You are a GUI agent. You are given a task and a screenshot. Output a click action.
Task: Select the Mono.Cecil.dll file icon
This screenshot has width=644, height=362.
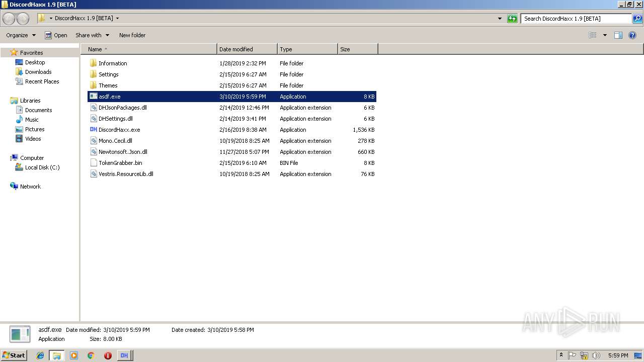(x=93, y=141)
